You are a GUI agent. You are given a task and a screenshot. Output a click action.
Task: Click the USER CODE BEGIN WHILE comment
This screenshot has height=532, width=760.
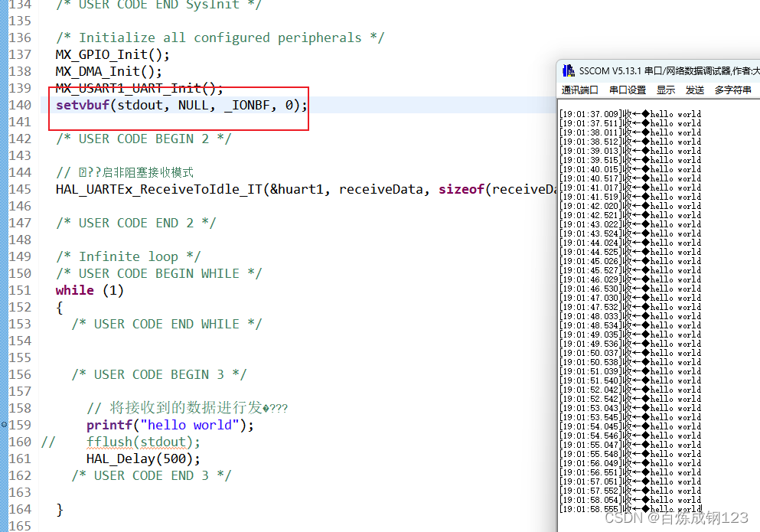(x=159, y=273)
